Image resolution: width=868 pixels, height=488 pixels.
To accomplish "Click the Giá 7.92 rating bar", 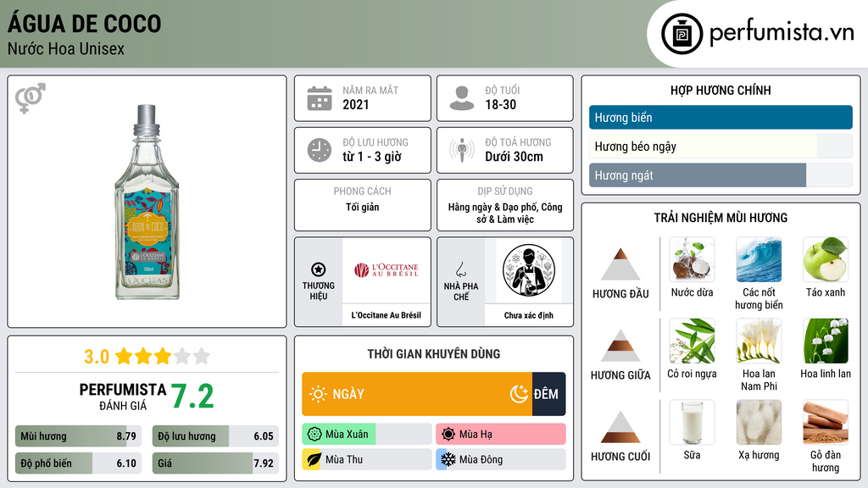I will pyautogui.click(x=215, y=463).
